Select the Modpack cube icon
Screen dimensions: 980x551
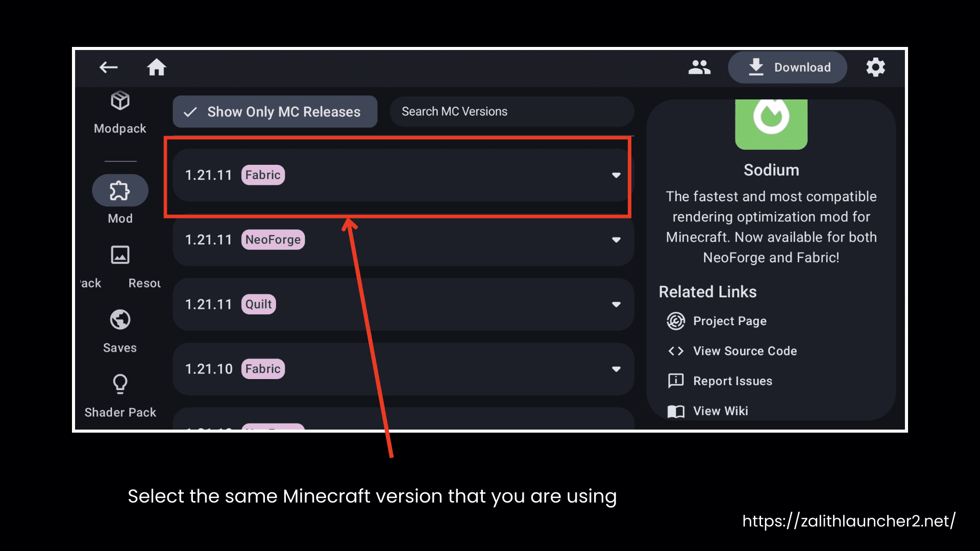click(120, 101)
